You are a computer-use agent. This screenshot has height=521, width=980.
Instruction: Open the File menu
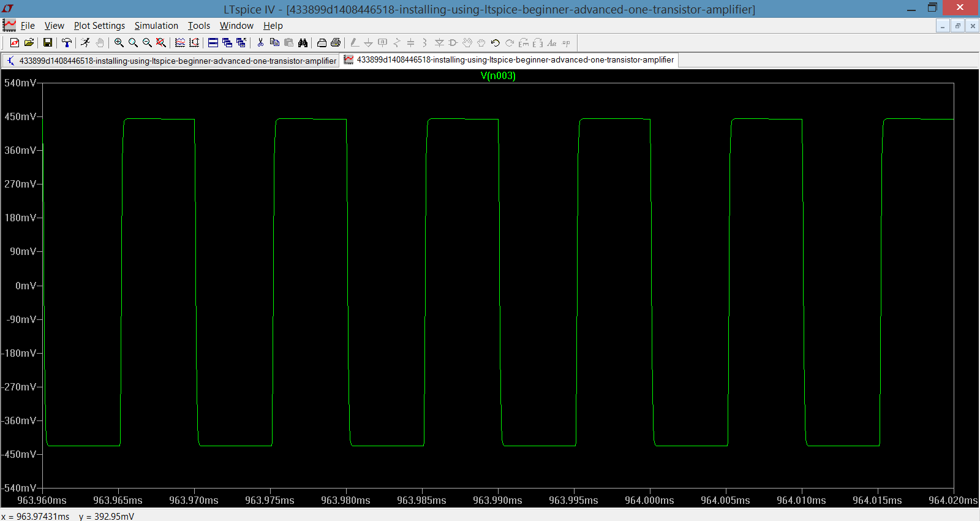click(28, 26)
